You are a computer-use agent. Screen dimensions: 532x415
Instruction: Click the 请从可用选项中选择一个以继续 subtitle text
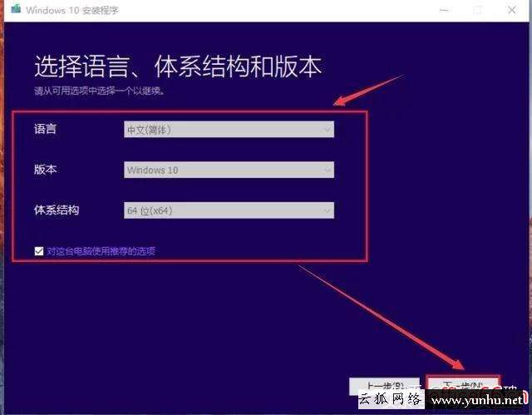(x=100, y=91)
